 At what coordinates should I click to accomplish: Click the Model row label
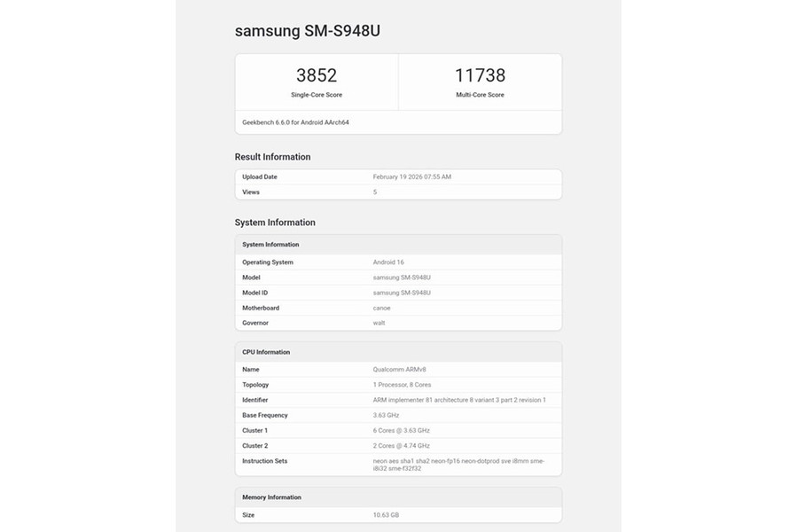click(251, 278)
